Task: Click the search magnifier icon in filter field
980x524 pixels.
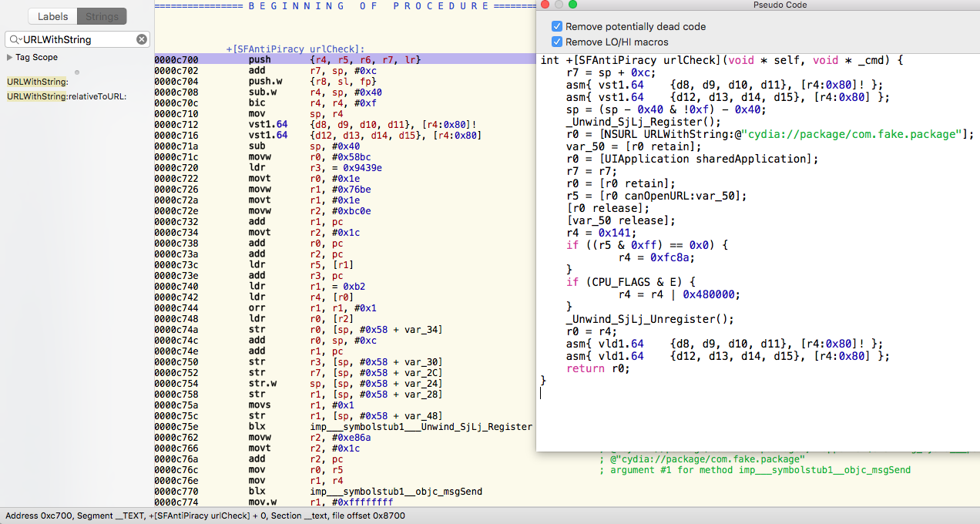Action: coord(15,39)
